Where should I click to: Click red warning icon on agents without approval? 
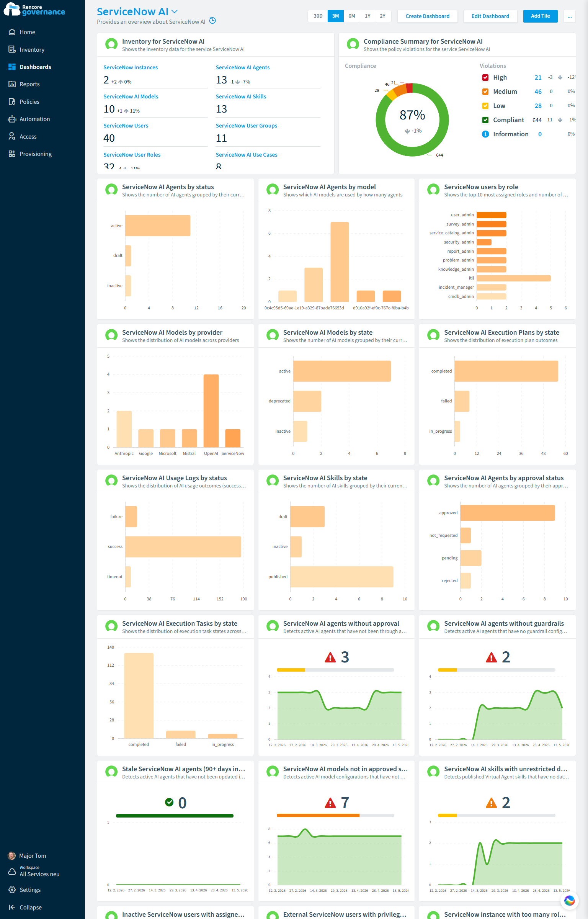[x=330, y=657]
